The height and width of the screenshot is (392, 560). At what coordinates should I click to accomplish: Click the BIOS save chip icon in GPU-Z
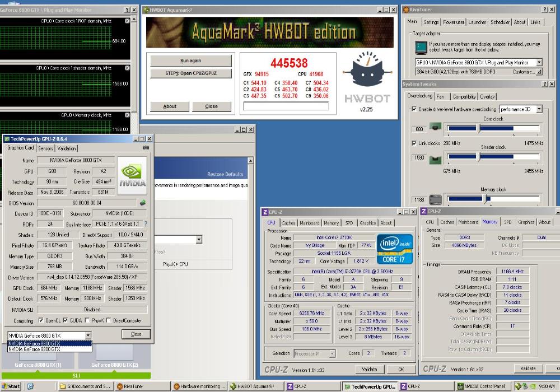pos(142,202)
